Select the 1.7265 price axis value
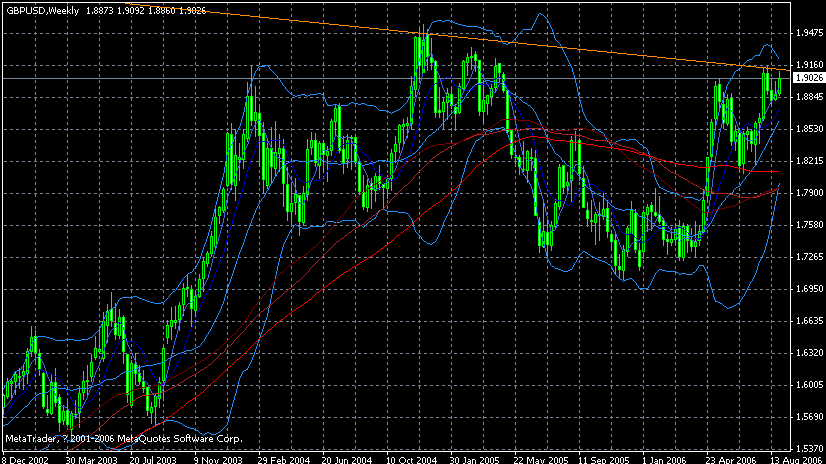This screenshot has height=464, width=826. tap(810, 257)
